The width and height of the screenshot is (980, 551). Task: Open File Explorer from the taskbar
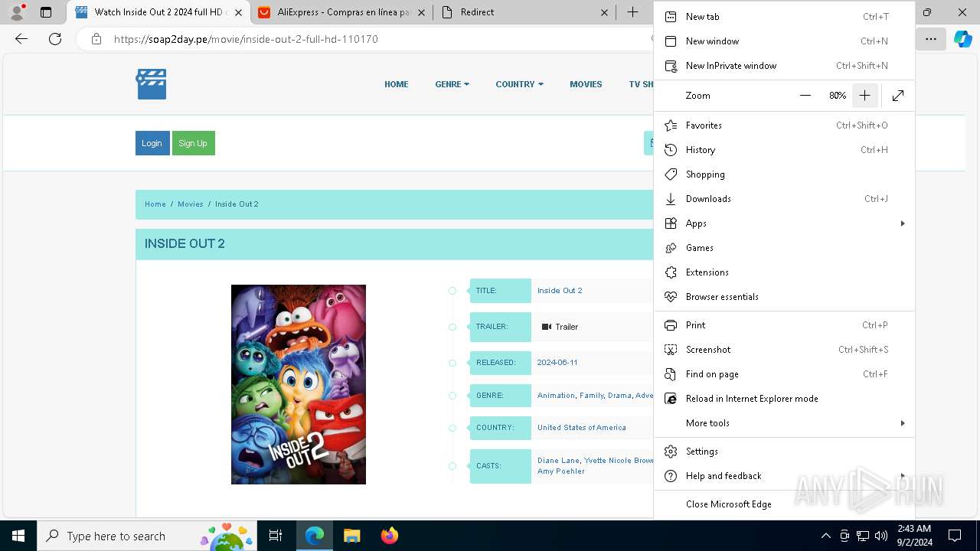point(351,536)
